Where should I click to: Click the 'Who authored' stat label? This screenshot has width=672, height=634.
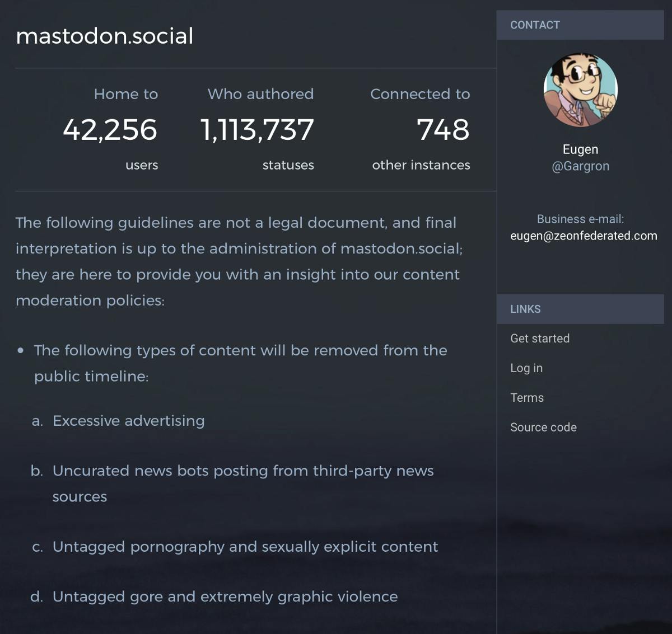(261, 94)
